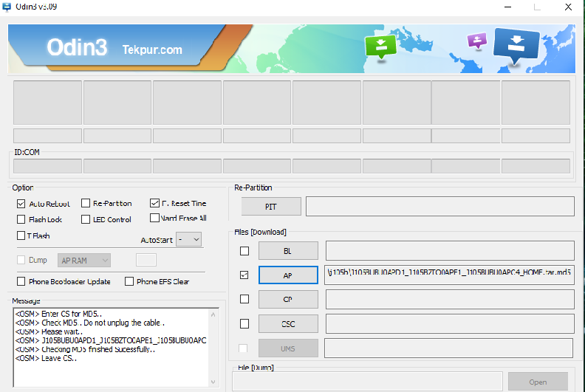Viewport: 585px width, 392px height.
Task: Tick the CSC file checkbox
Action: click(x=244, y=324)
